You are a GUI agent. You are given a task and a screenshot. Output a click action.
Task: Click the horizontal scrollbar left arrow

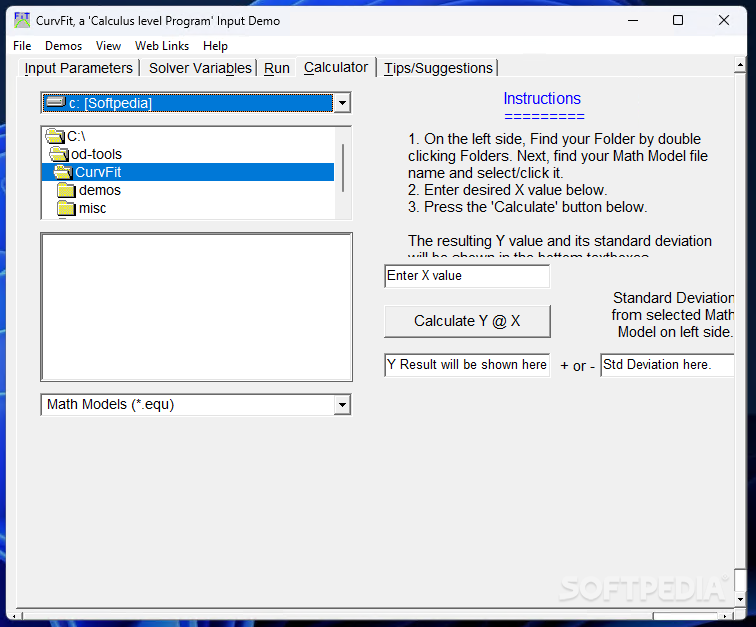coord(15,616)
